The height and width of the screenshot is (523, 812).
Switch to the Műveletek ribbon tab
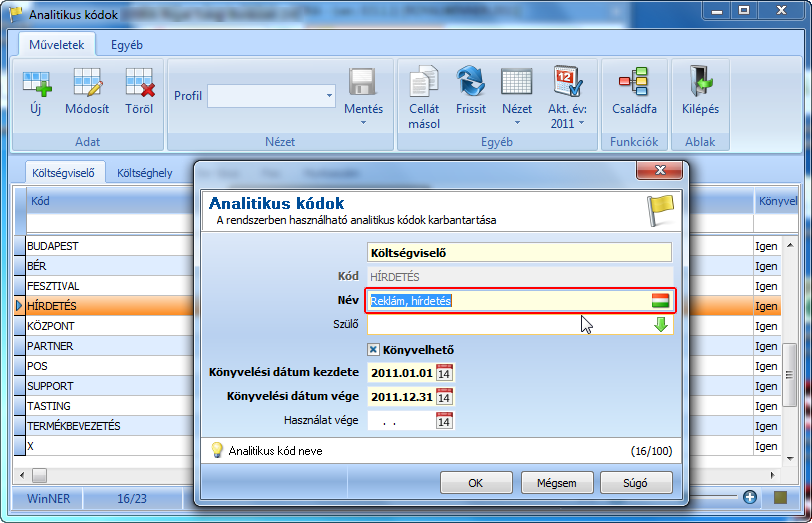tap(56, 45)
